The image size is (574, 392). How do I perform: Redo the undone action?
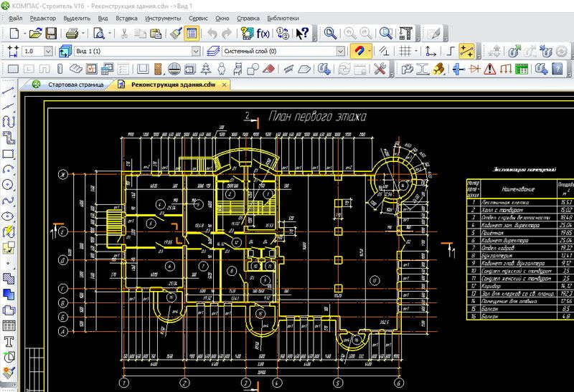tap(227, 34)
